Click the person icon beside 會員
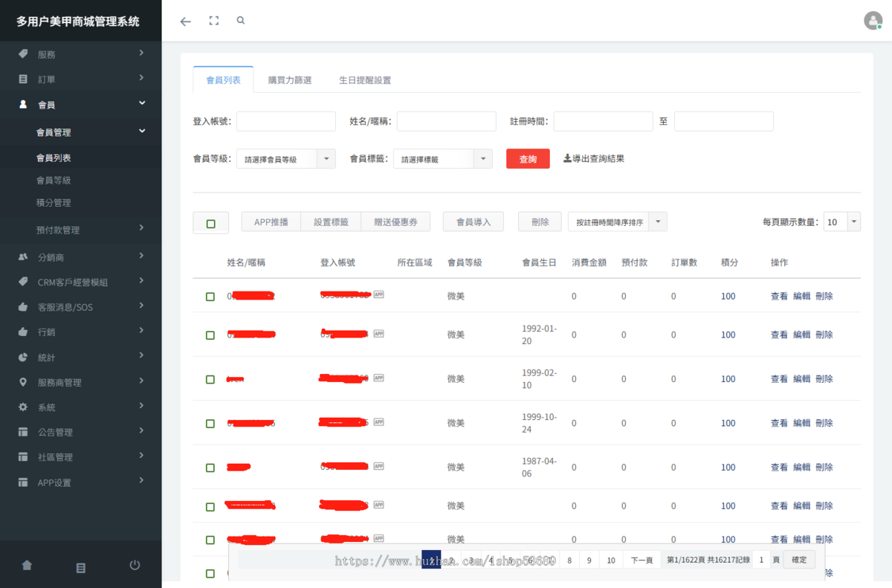The image size is (892, 588). (x=23, y=105)
